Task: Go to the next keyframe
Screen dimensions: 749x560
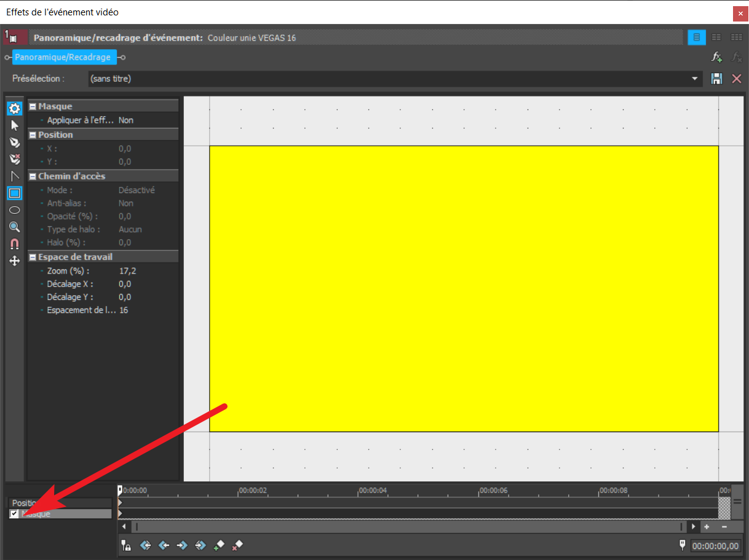Action: (x=182, y=545)
